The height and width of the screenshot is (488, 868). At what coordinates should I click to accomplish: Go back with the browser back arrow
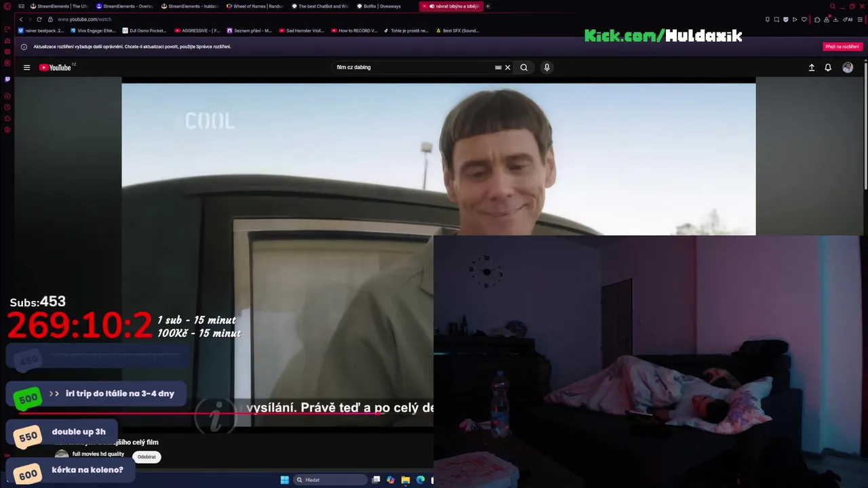pos(21,19)
